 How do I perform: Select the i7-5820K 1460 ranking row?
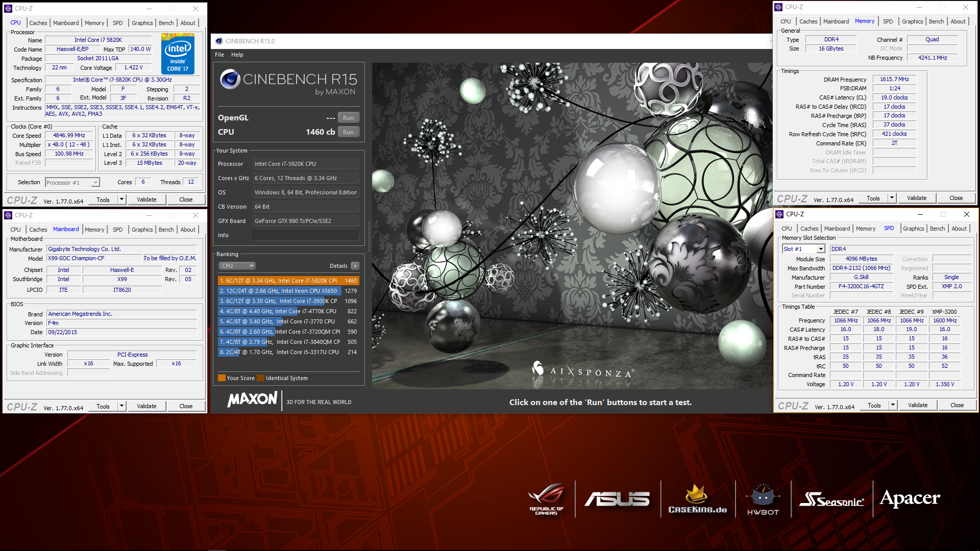288,281
